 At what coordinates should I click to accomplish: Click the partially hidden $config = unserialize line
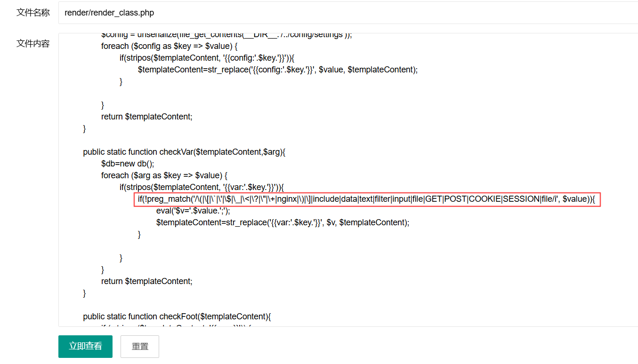coord(226,36)
